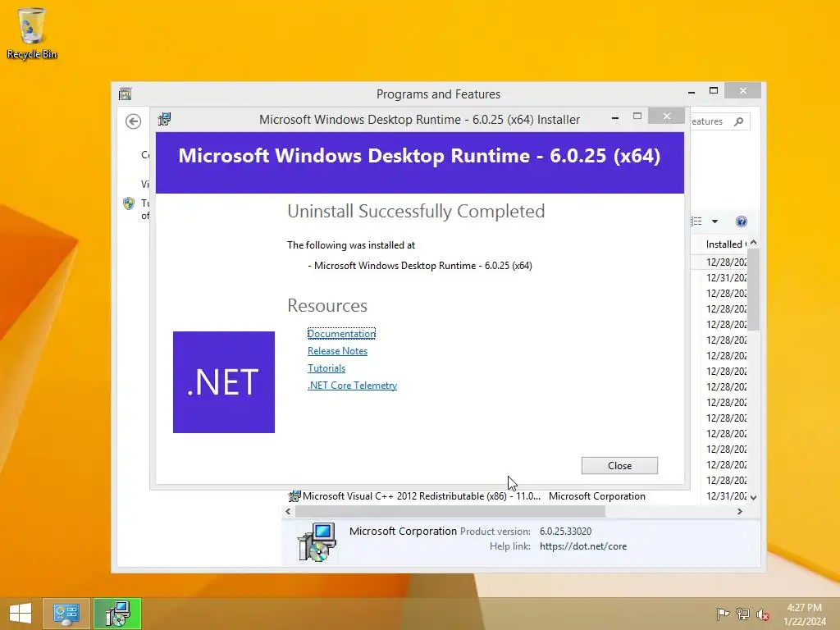Click Microsoft Corporation publisher cell in the list

click(597, 496)
